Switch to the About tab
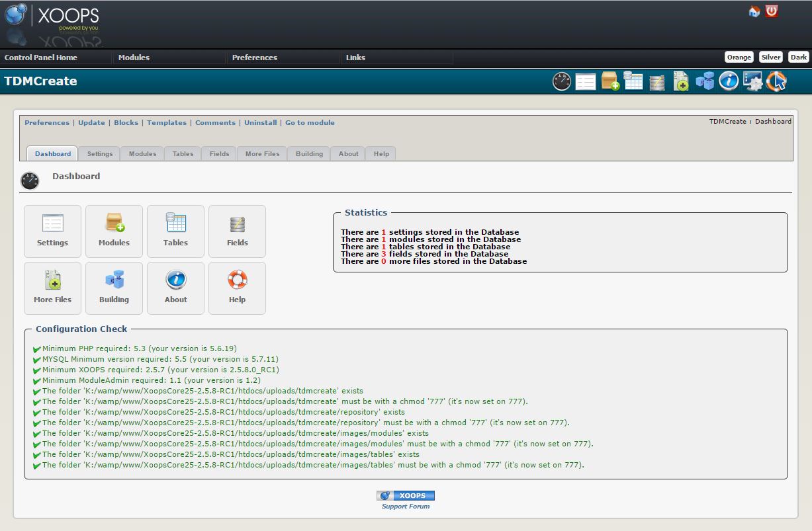Viewport: 812px width, 531px height. (348, 153)
